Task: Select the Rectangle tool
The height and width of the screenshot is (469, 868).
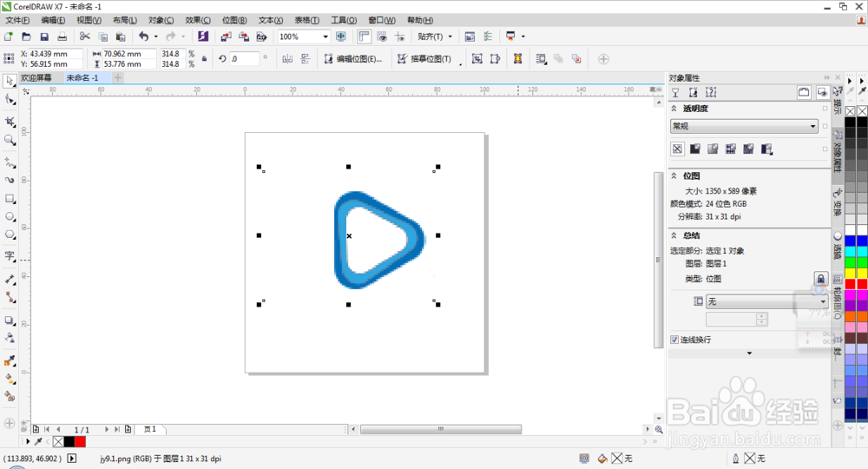Action: point(10,198)
